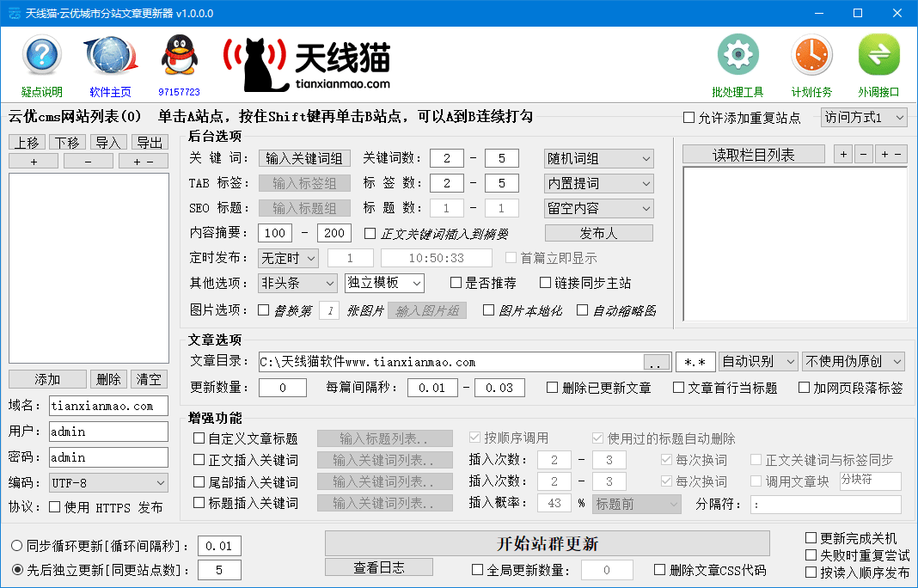Click the 密码 input field
The image size is (918, 588).
coord(108,457)
